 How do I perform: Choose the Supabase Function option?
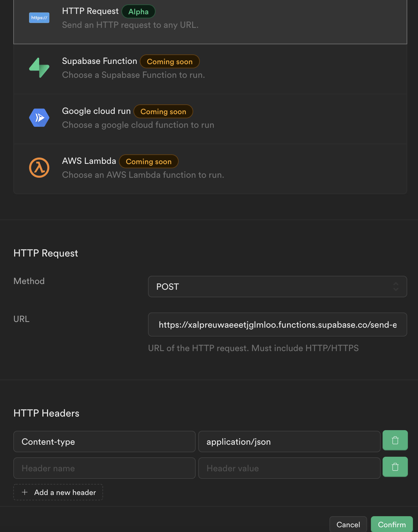click(210, 69)
